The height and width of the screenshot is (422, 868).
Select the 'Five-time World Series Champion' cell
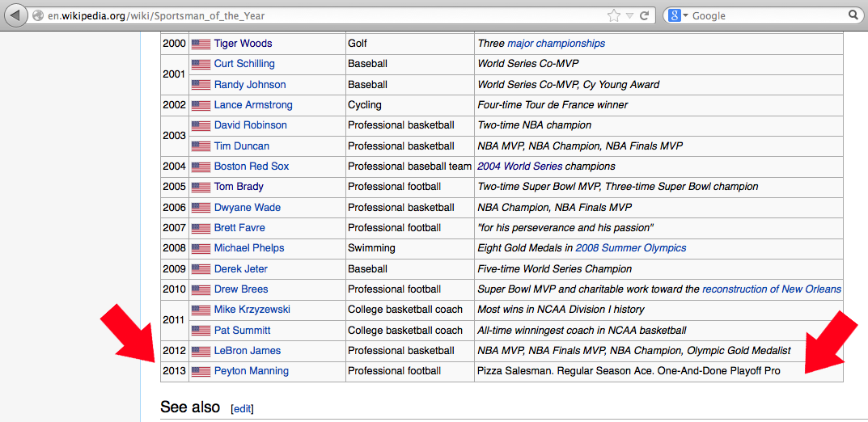coord(658,269)
